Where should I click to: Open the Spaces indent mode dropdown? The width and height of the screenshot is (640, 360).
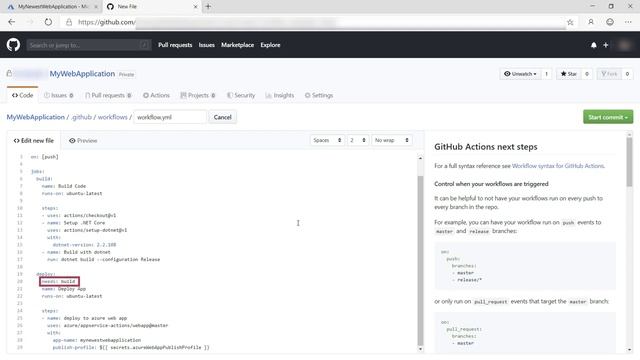click(x=327, y=140)
